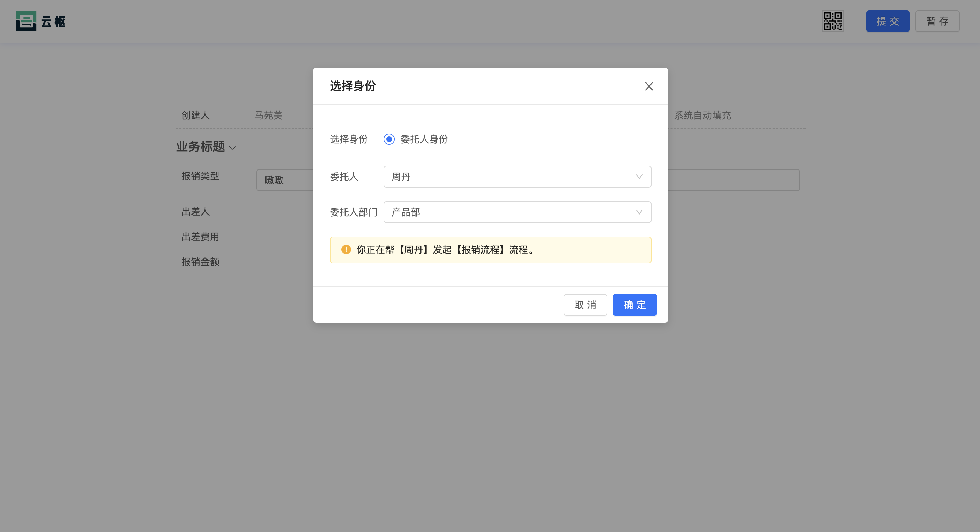Click the notice text 你正在帮【周丹】发起【报销流程】流程
This screenshot has width=980, height=532.
click(x=445, y=250)
